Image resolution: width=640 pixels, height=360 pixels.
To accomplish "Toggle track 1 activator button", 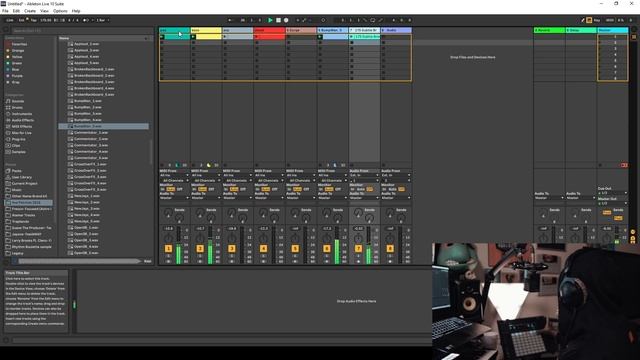I will click(168, 249).
